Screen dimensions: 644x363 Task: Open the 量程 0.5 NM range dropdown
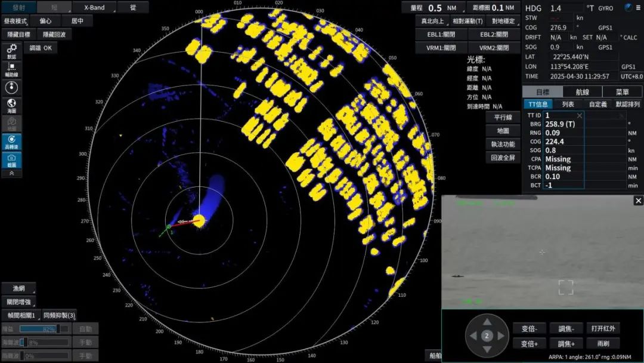(434, 8)
